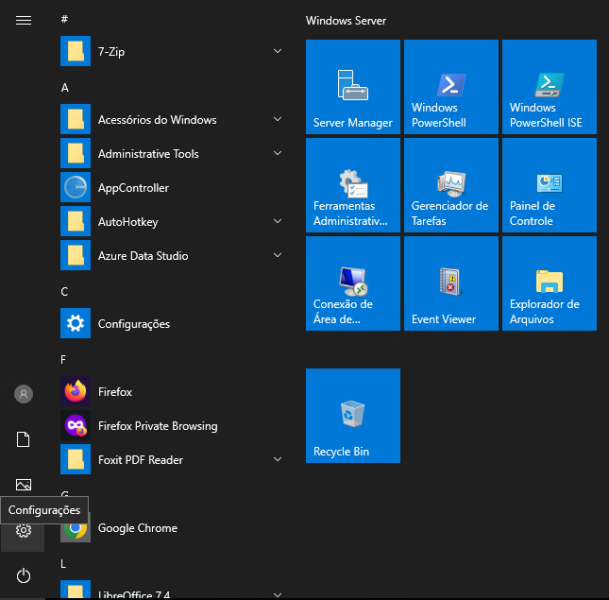Click the Configurações gear in the app list
The width and height of the screenshot is (609, 600).
point(75,323)
